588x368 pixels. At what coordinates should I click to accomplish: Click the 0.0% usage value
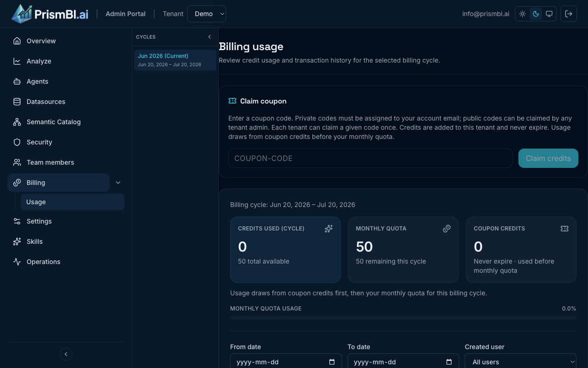coord(569,309)
